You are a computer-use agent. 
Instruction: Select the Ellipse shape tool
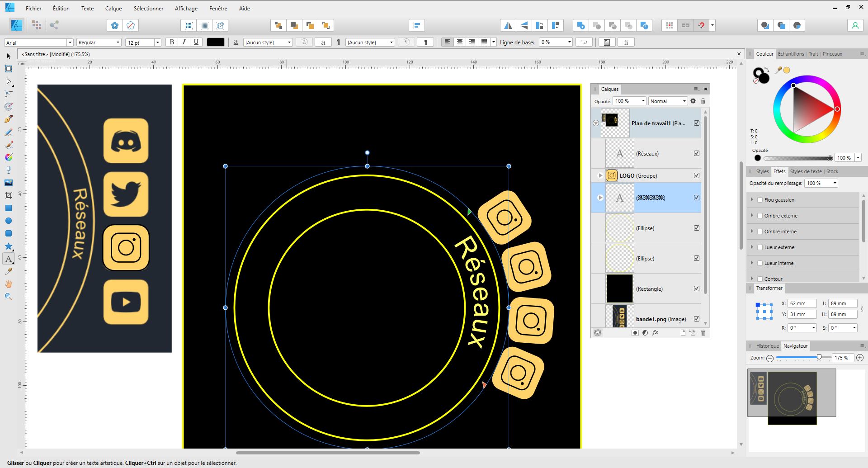tap(9, 221)
